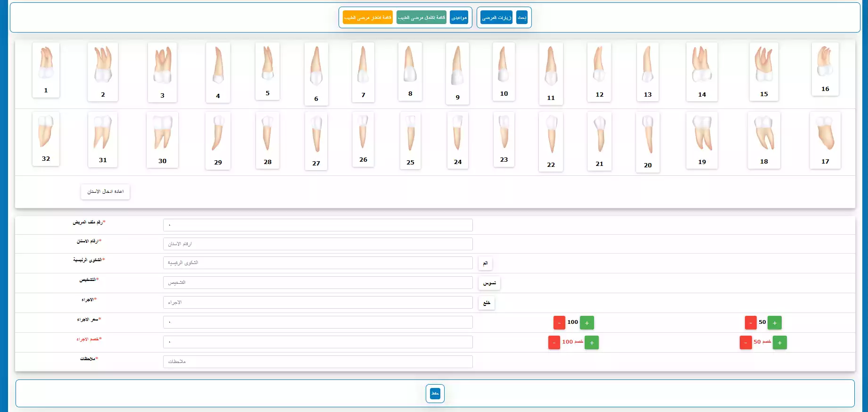Add 100 to procedure discount

pos(592,343)
